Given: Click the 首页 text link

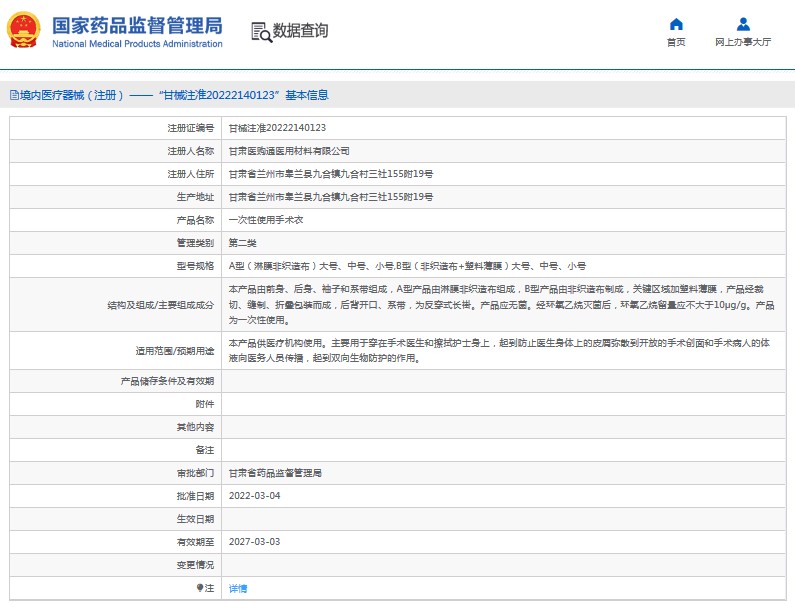Looking at the screenshot, I should (676, 42).
